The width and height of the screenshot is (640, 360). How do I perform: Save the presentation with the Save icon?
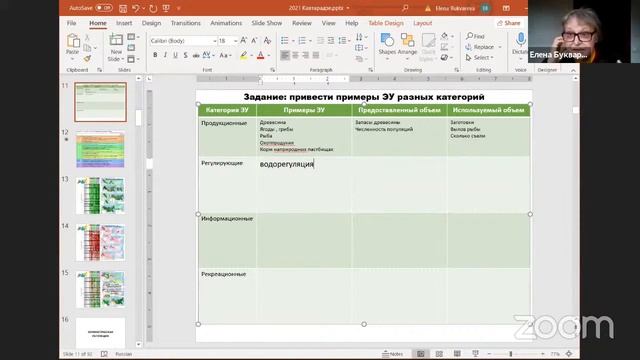click(x=123, y=8)
